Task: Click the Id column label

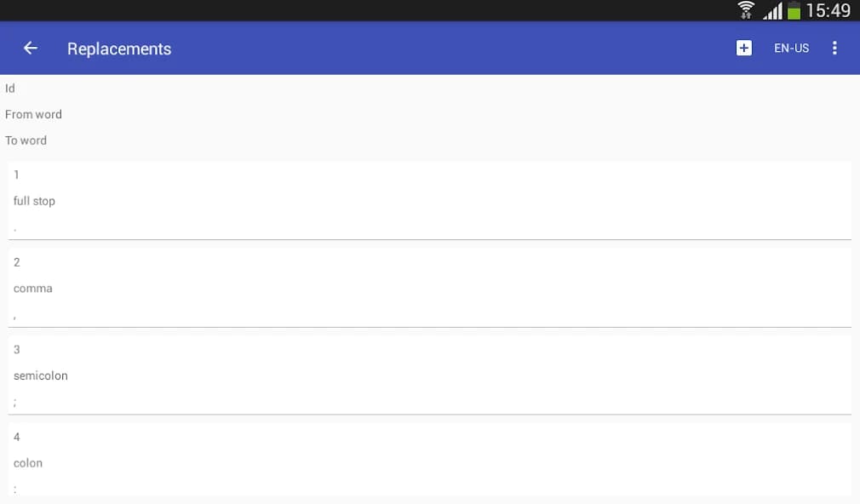Action: 9,88
